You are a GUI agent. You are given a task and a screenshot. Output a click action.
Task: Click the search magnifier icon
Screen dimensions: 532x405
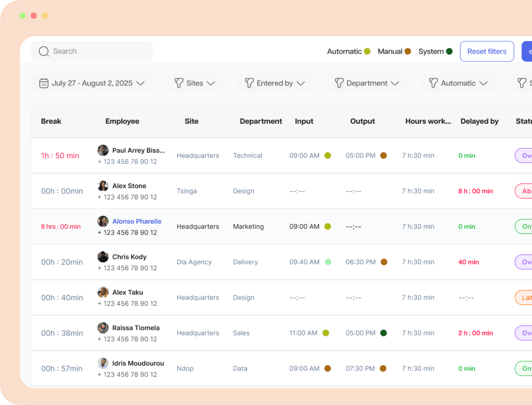[44, 51]
